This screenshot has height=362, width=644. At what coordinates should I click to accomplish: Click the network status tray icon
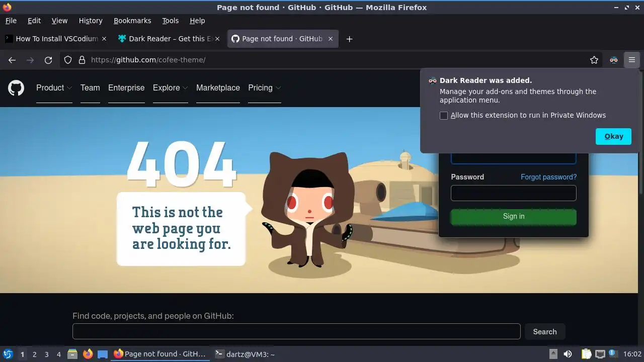pyautogui.click(x=600, y=354)
